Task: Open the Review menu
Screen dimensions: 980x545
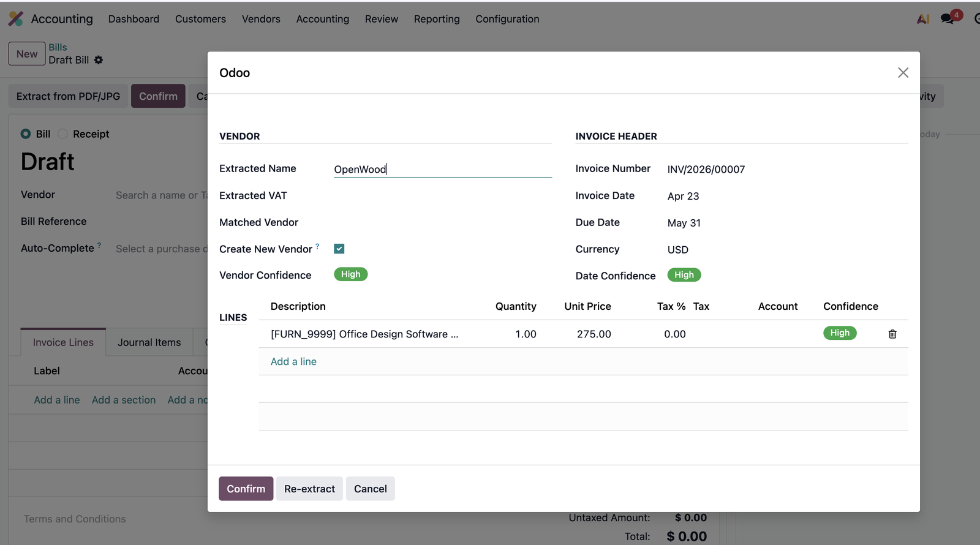Action: click(382, 19)
